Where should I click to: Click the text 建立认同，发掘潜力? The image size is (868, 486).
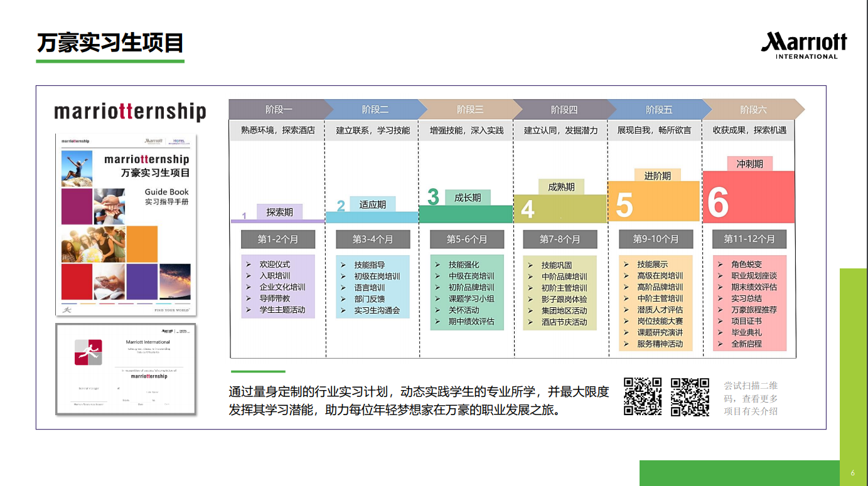click(561, 130)
